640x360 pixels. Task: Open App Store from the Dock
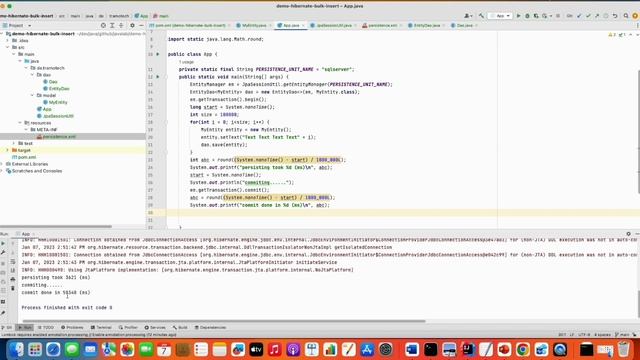point(367,349)
